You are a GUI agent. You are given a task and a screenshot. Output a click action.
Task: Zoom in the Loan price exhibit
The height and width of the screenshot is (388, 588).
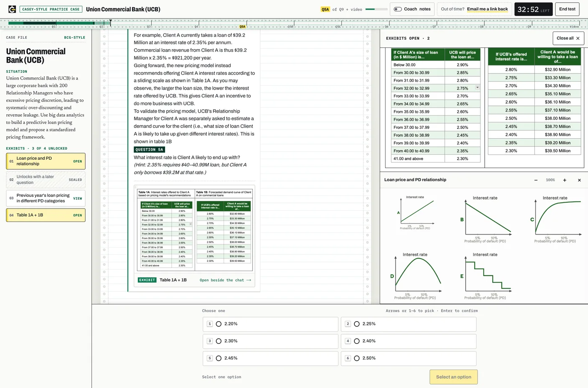click(x=564, y=180)
